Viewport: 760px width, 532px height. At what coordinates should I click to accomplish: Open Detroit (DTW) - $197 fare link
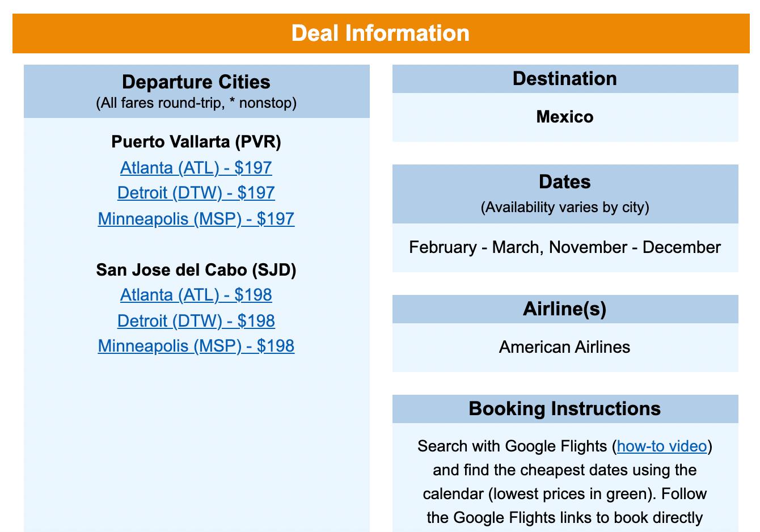coord(196,193)
